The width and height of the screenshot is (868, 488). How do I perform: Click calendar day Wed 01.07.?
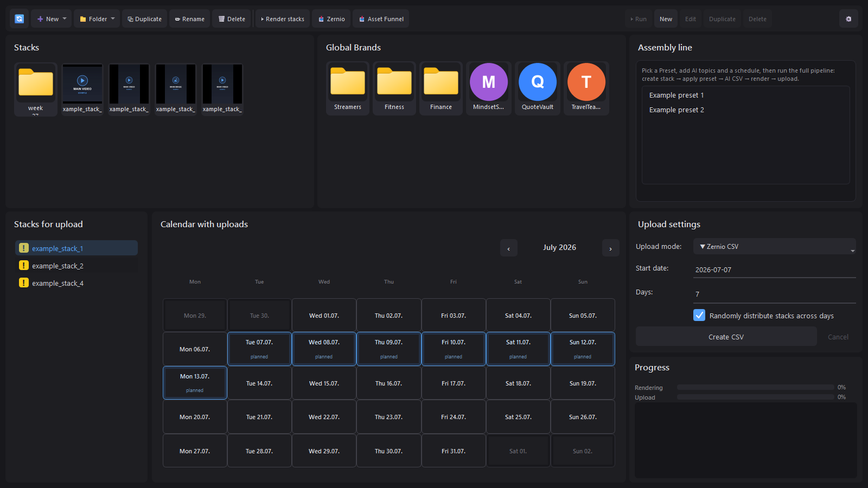(x=324, y=315)
